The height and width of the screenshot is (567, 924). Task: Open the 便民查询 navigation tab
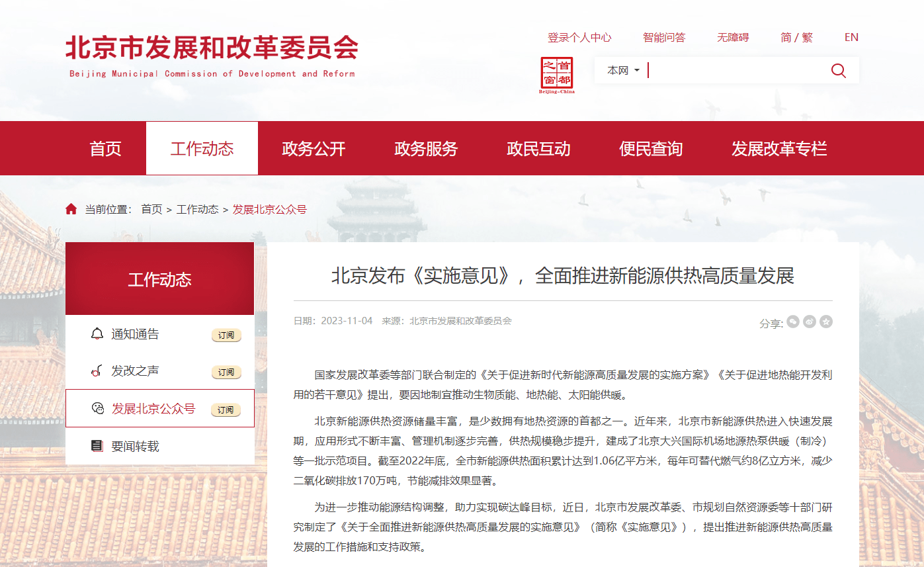pos(651,148)
